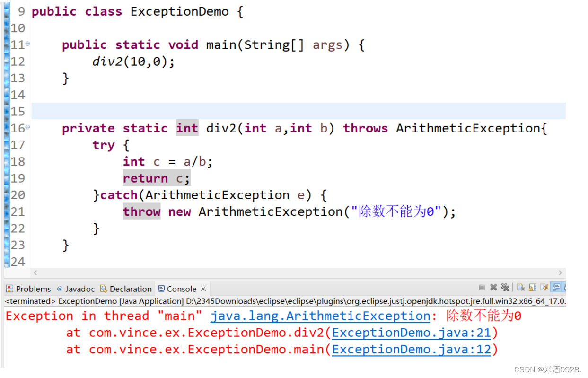Viewport: 588px width, 378px height.
Task: Click the red marker icon on Problems tab
Action: tap(9, 289)
